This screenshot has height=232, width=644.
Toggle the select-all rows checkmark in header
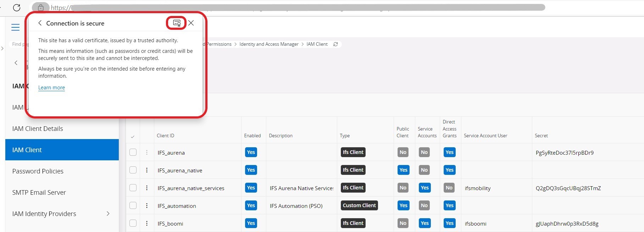click(133, 137)
